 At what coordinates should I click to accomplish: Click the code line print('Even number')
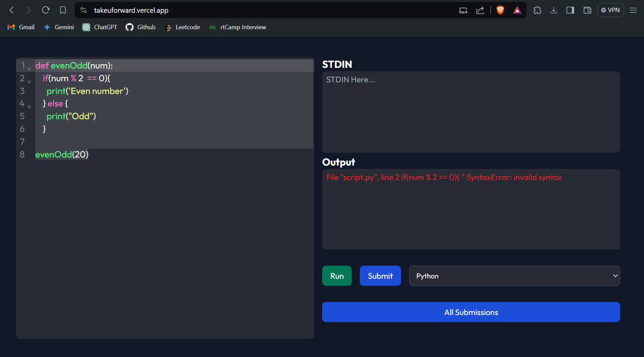(88, 91)
